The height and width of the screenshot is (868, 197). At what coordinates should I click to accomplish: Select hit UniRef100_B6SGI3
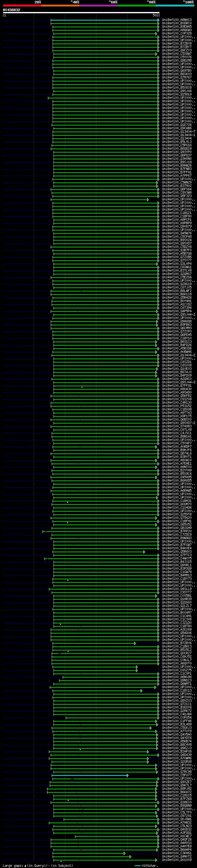click(177, 342)
